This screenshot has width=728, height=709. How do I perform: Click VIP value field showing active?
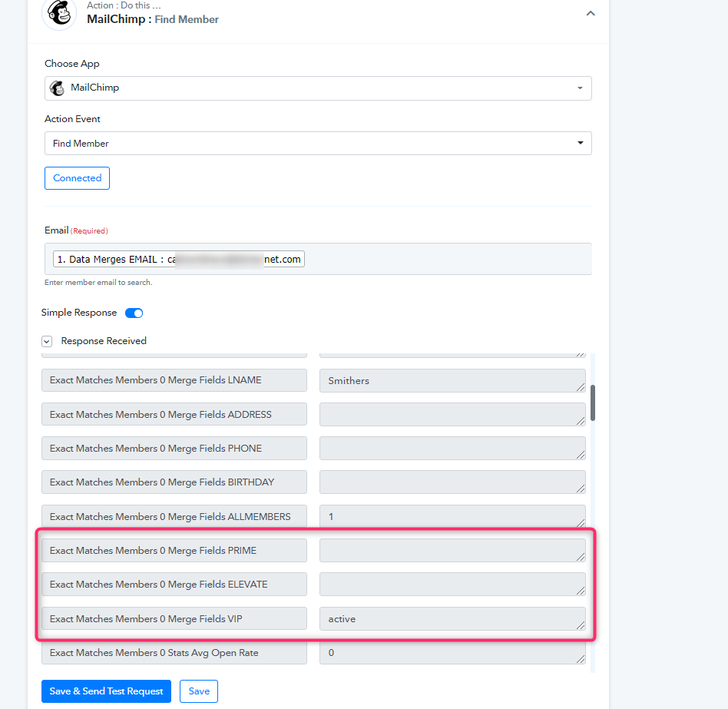tap(452, 618)
